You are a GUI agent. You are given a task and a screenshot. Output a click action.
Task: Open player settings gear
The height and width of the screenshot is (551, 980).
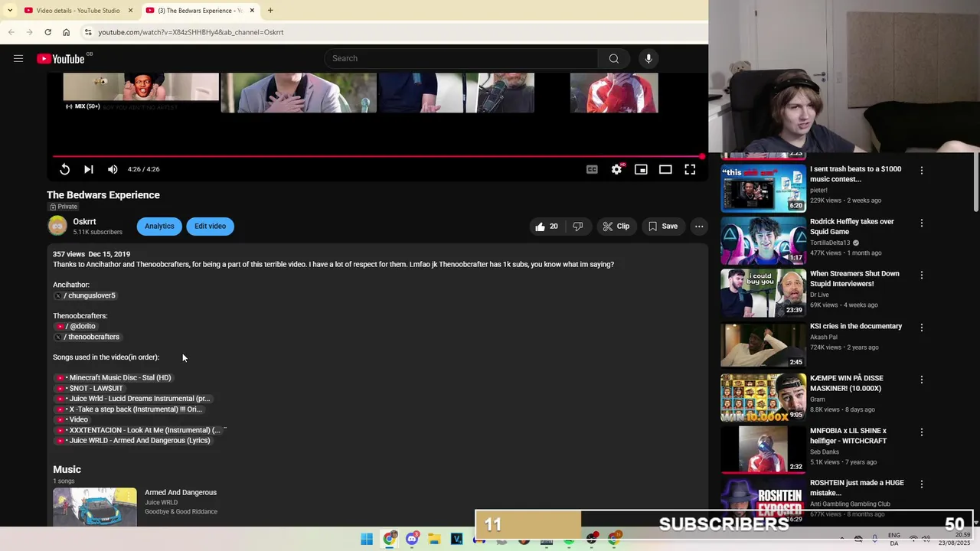[616, 169]
